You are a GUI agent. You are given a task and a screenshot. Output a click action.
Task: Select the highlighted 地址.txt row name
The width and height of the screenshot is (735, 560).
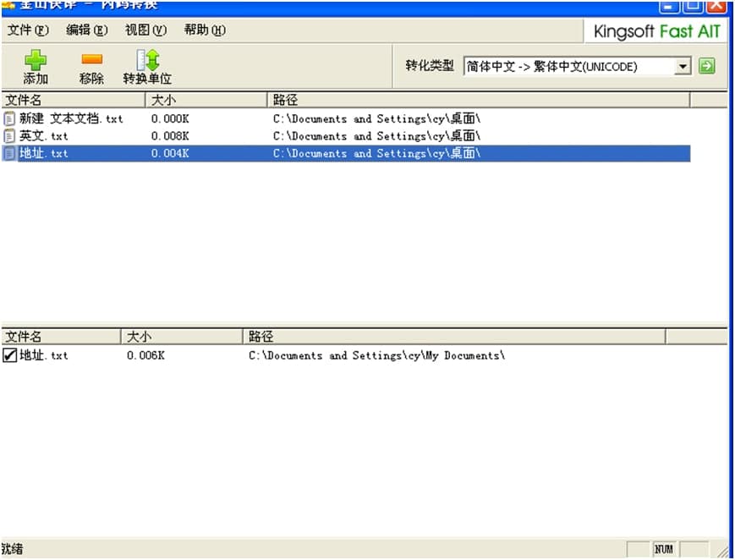tap(44, 153)
